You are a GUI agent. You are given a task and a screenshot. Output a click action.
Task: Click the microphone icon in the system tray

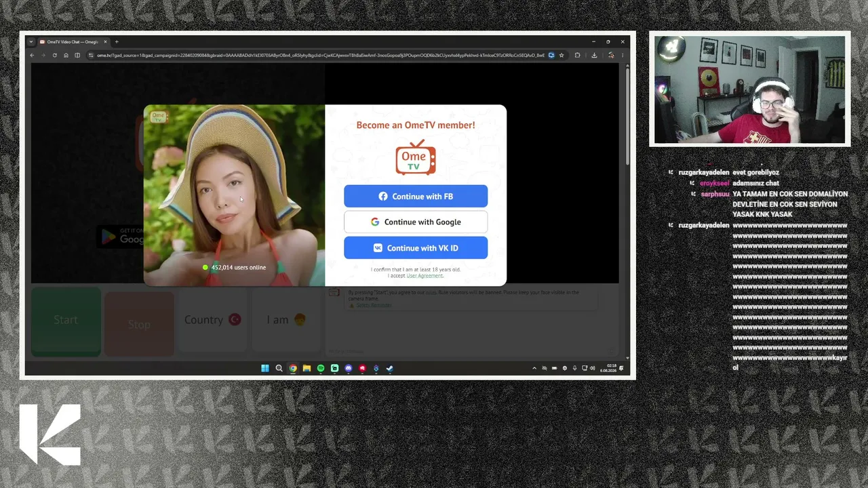click(575, 369)
